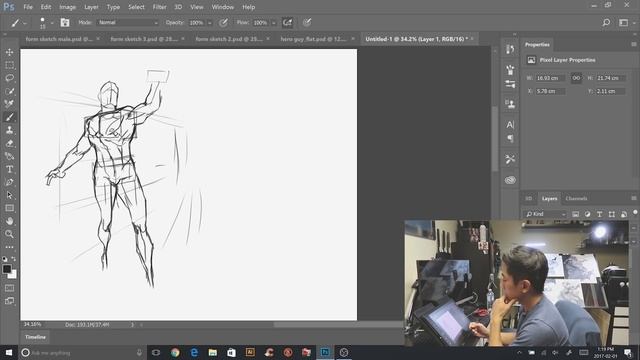Select the Paint Bucket tool
640x360 pixels.
coord(9,156)
